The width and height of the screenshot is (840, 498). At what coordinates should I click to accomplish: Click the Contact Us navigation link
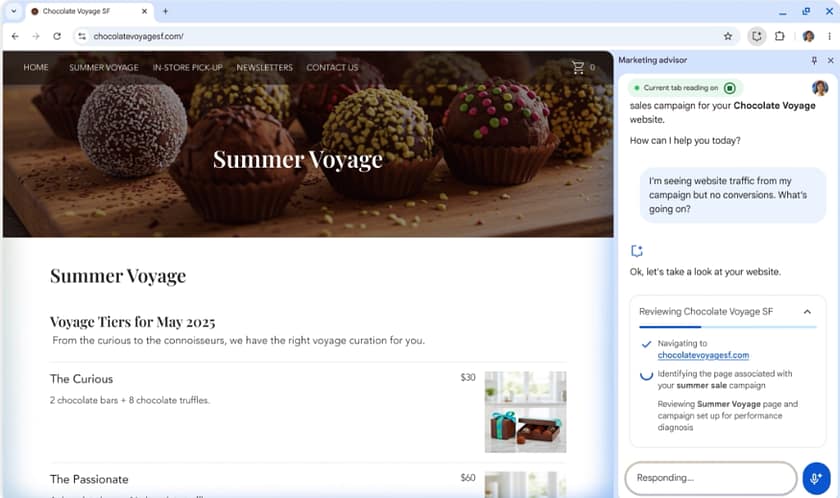point(332,68)
